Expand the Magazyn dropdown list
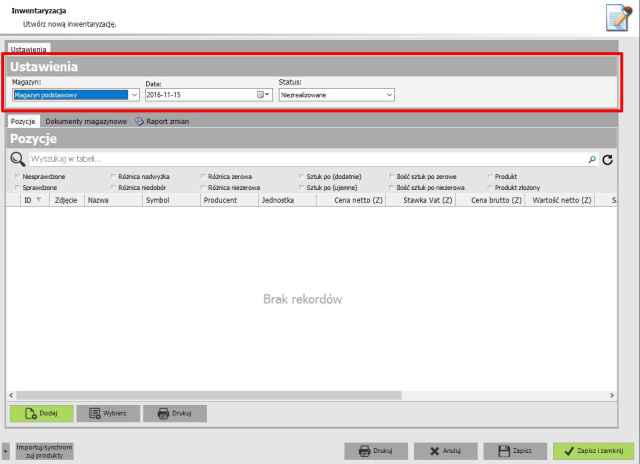The width and height of the screenshot is (640, 464). click(x=134, y=95)
